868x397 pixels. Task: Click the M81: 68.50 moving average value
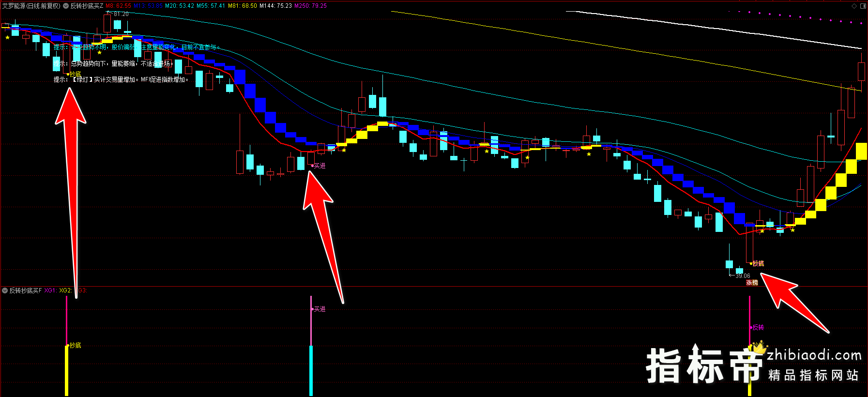[243, 6]
